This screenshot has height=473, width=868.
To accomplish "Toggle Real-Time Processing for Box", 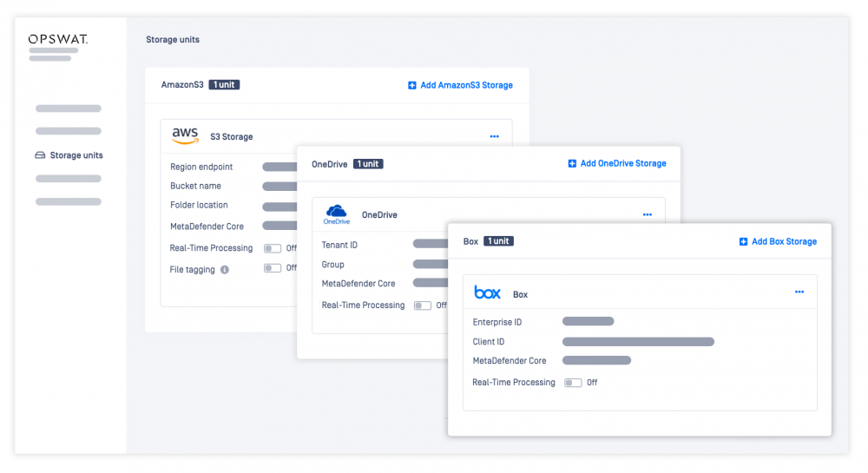I will 573,383.
